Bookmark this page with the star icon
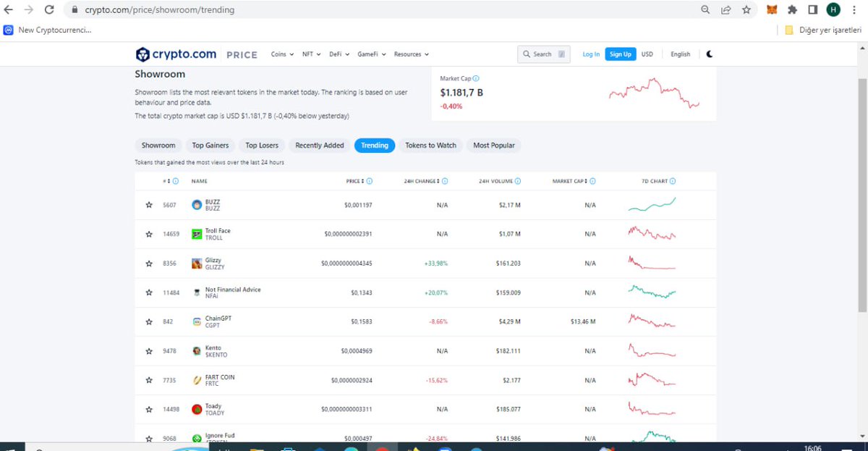 [746, 10]
